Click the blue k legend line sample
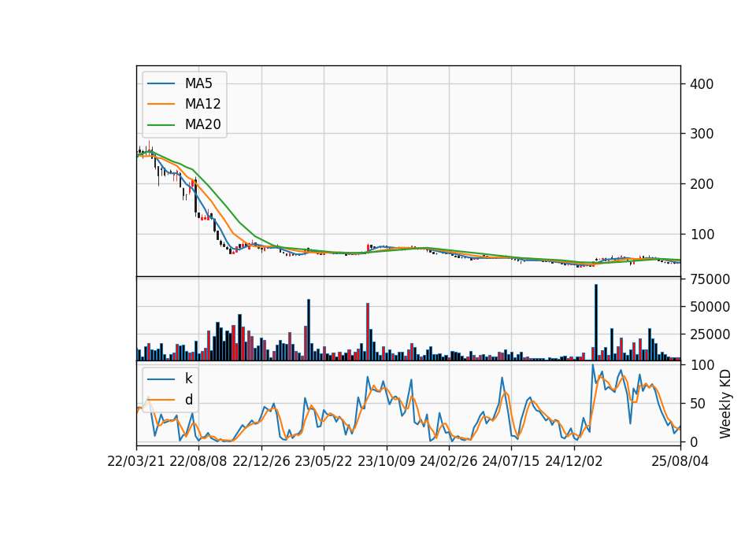This screenshot has height=543, width=756. pos(161,379)
